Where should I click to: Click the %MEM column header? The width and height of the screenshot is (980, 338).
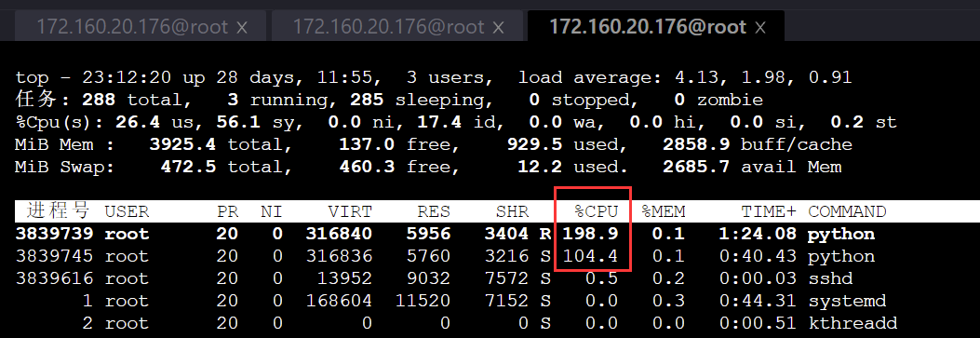pyautogui.click(x=664, y=211)
